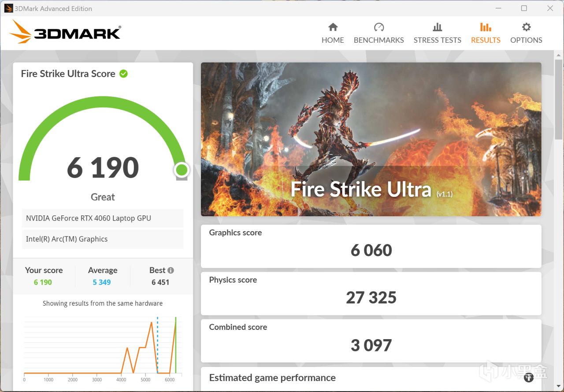Click the Your score value 6 190
The image size is (564, 392).
click(43, 282)
